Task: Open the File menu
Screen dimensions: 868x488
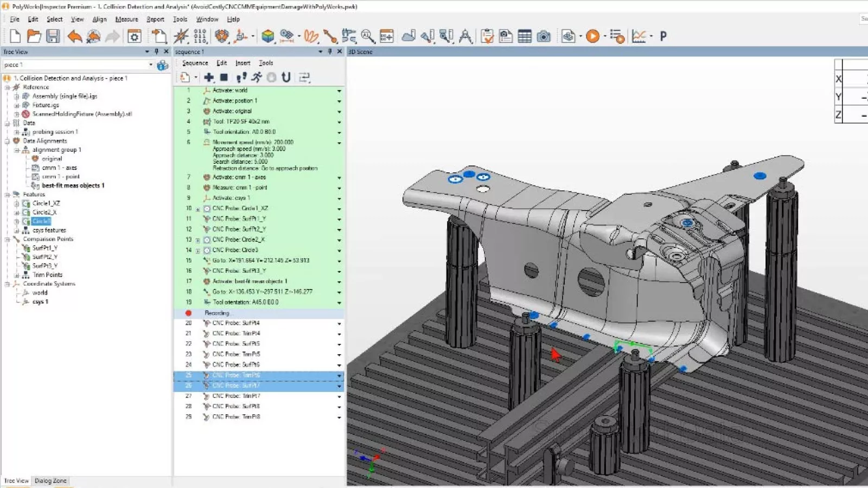Action: click(15, 19)
